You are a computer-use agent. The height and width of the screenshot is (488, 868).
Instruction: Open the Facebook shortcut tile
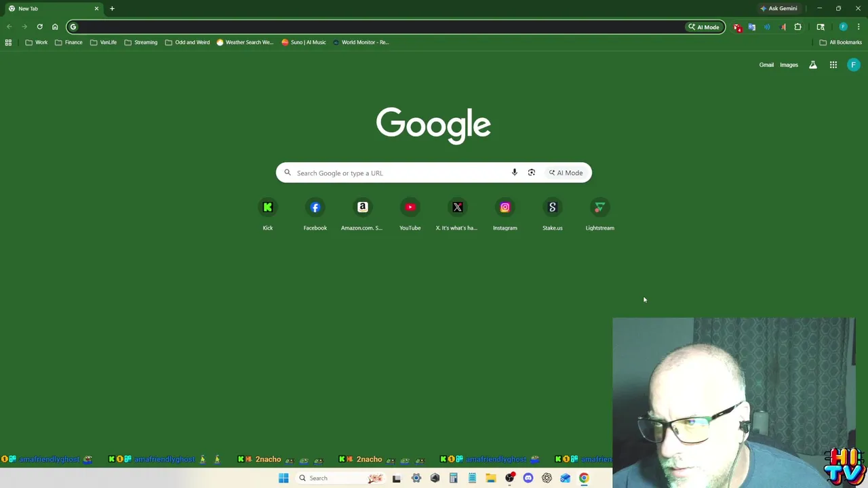point(315,215)
